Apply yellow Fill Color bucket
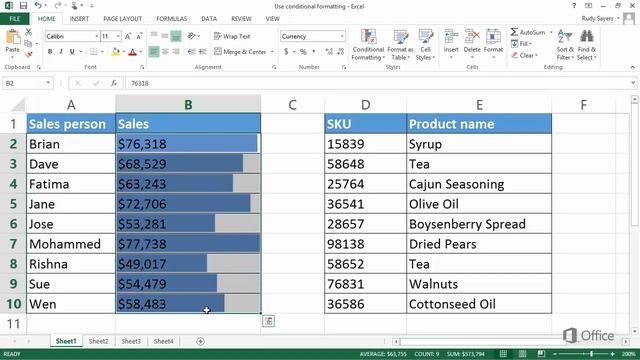The height and width of the screenshot is (360, 640). 116,52
